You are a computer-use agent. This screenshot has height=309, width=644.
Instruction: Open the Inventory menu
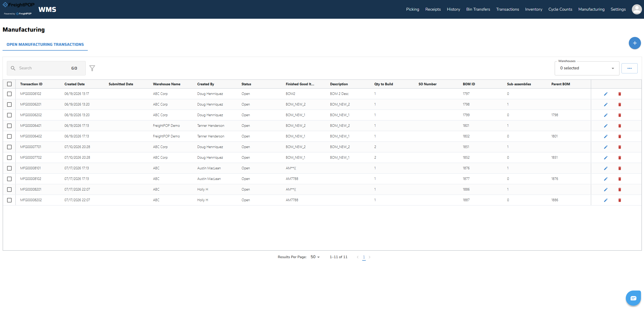coord(533,9)
